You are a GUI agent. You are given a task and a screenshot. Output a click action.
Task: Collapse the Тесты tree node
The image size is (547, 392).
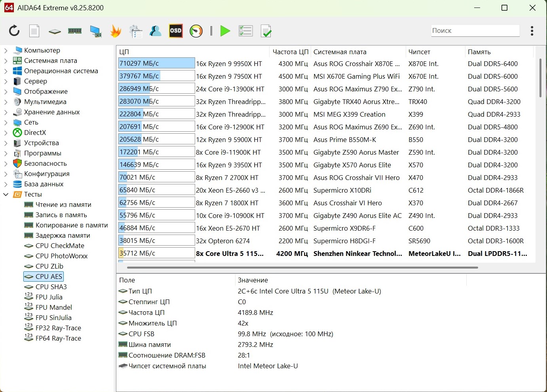point(6,195)
